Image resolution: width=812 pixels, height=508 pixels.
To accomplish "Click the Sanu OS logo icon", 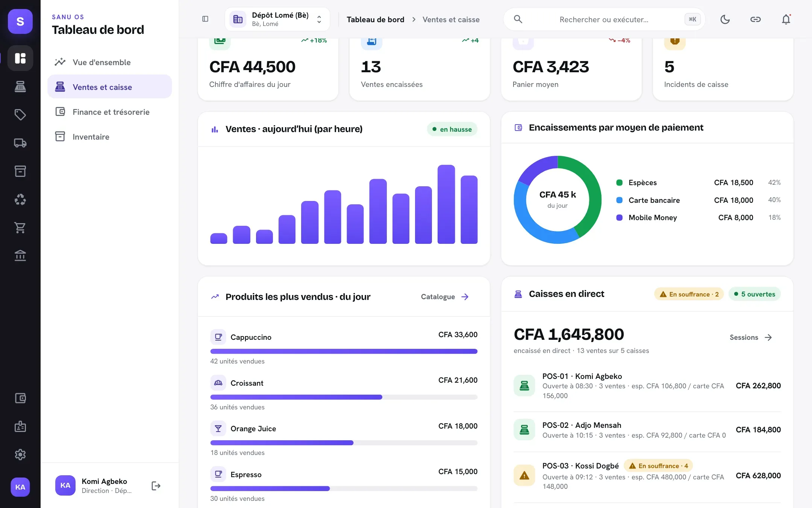I will tap(20, 21).
